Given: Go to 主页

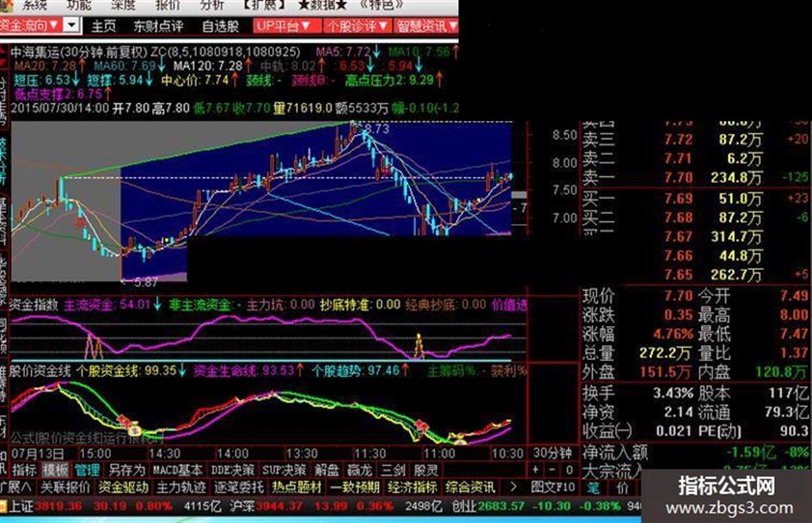Looking at the screenshot, I should click(104, 26).
